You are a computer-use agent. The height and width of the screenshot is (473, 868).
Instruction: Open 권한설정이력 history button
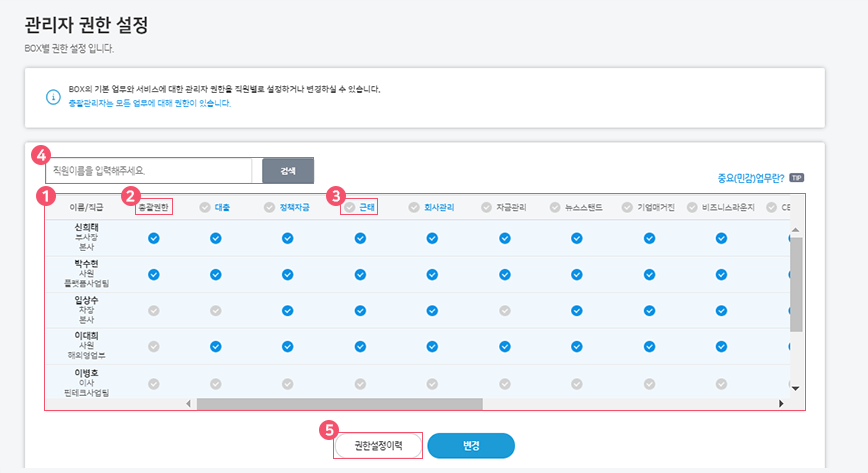tap(378, 446)
